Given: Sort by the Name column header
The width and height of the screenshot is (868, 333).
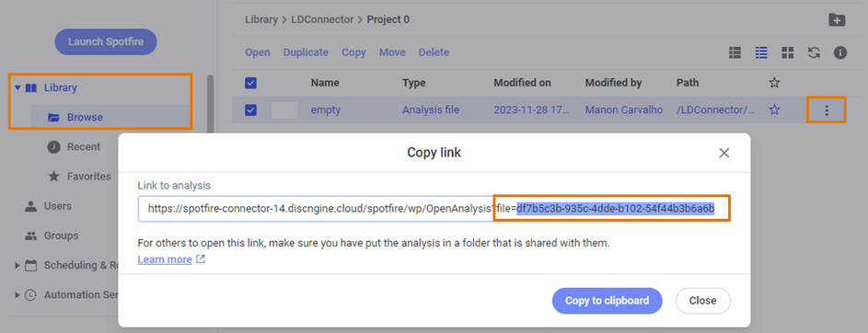Looking at the screenshot, I should point(325,83).
